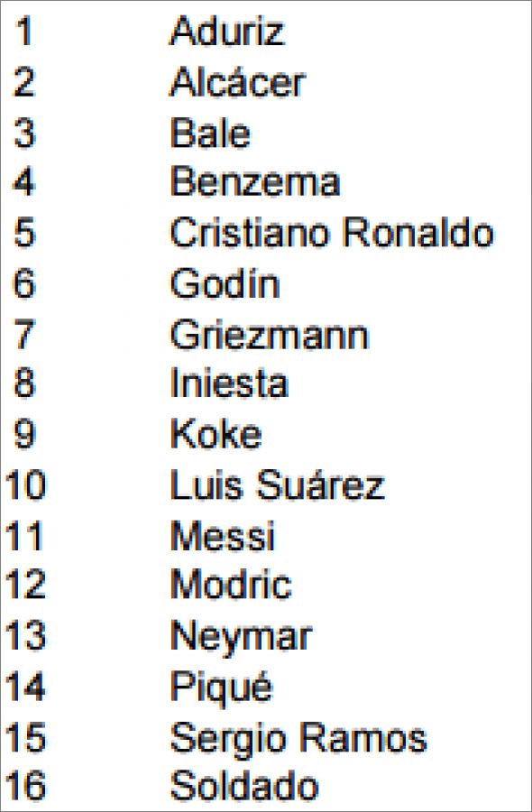The image size is (532, 812).
Task: Click the Godín name
Action: tap(225, 283)
